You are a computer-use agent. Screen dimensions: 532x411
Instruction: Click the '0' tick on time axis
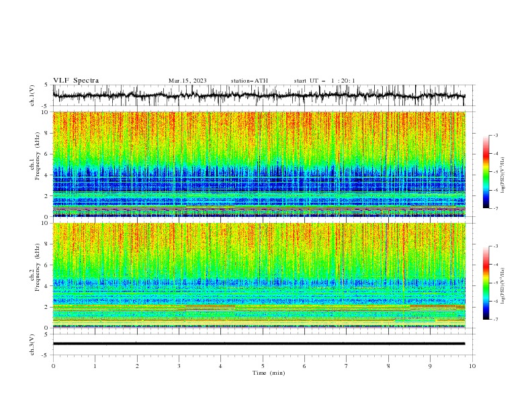tap(53, 366)
